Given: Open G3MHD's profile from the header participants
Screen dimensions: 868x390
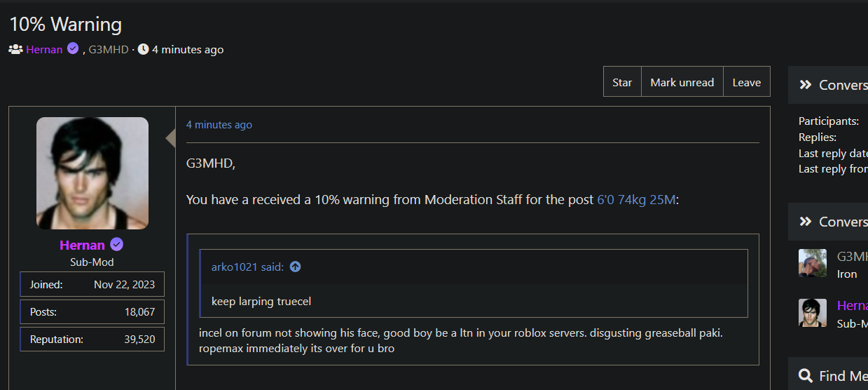Looking at the screenshot, I should coord(109,50).
